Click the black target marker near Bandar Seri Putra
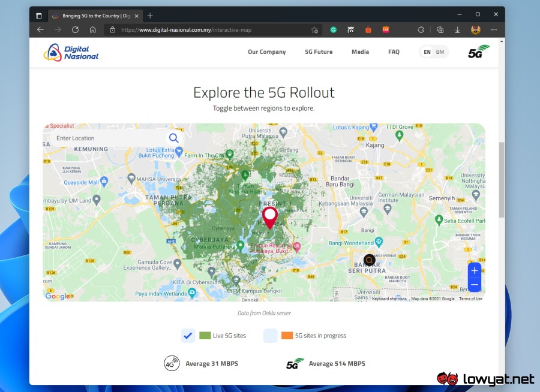 369,260
